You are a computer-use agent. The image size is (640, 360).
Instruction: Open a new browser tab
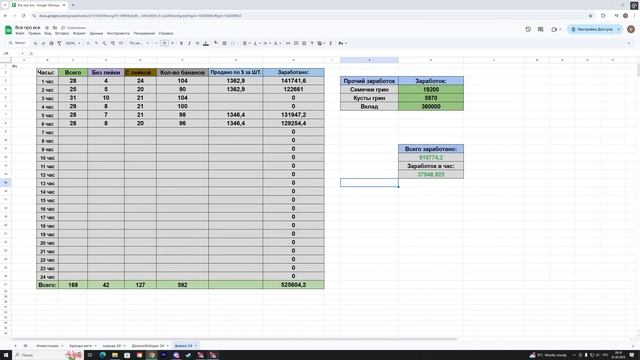[x=73, y=5]
